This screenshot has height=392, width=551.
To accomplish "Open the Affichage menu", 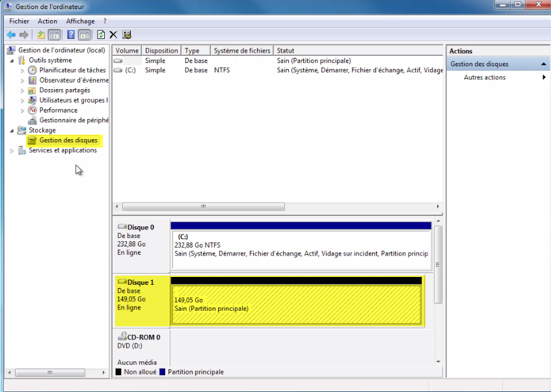I will [x=81, y=21].
